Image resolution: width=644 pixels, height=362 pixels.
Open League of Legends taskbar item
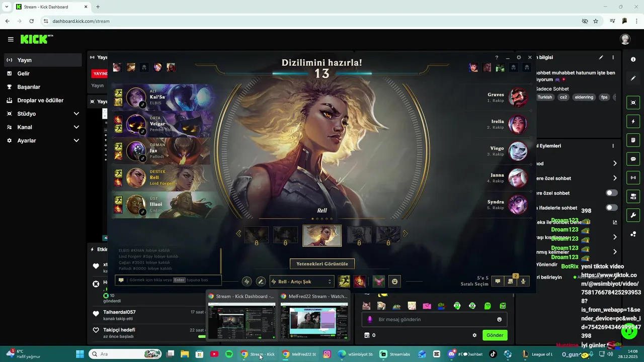coord(537,354)
